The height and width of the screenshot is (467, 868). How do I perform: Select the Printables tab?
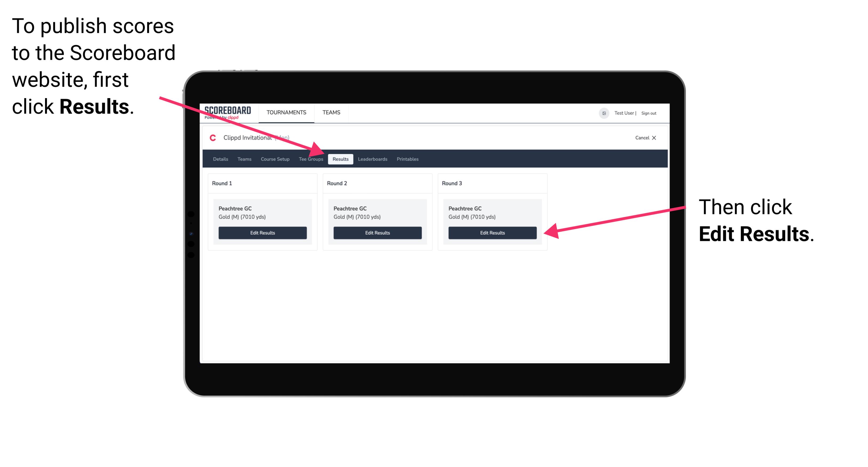[408, 159]
